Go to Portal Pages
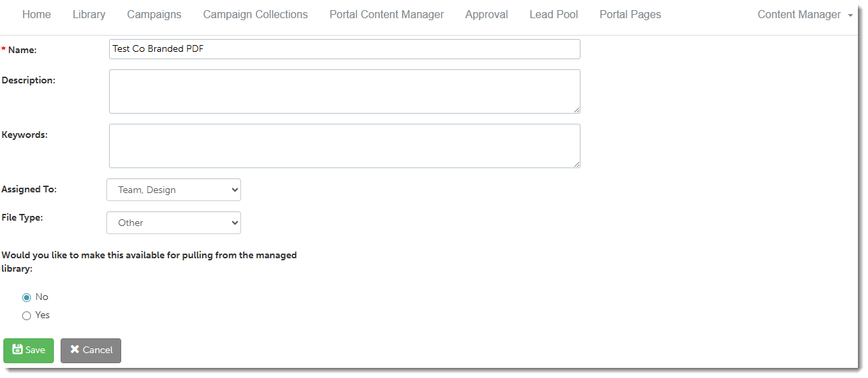Image resolution: width=868 pixels, height=378 pixels. coord(630,15)
